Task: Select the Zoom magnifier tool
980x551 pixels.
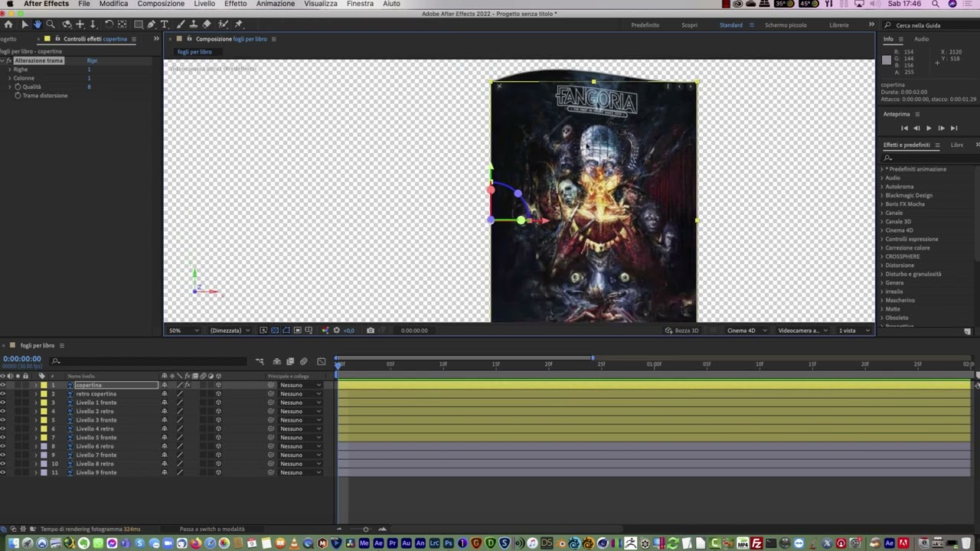Action: point(51,24)
